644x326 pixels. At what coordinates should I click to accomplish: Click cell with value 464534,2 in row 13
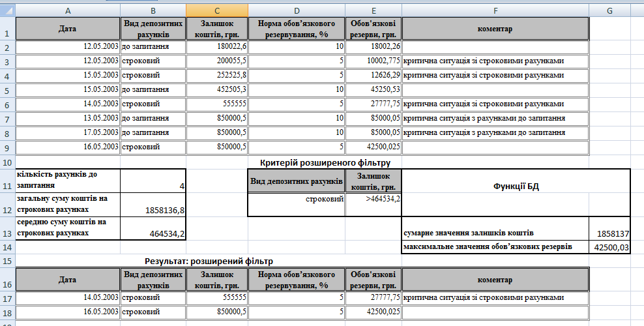153,228
